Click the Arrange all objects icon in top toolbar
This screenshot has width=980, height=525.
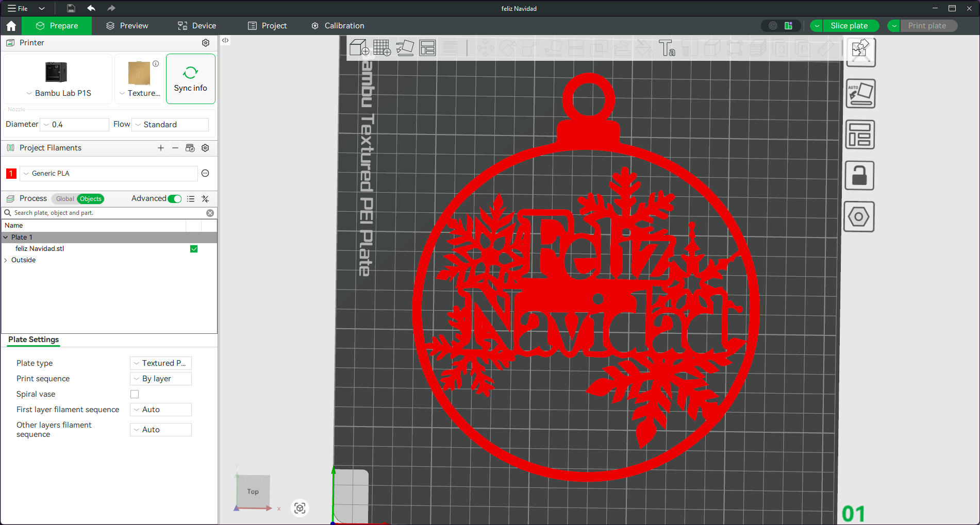coord(427,48)
